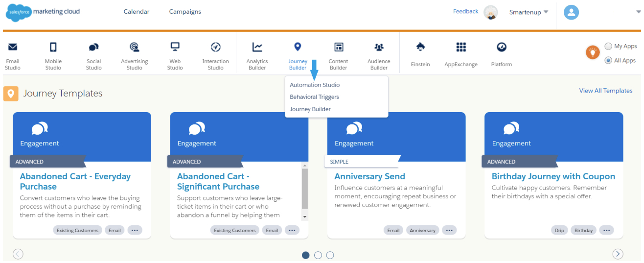
Task: Open the AppExchange grid icon
Action: coord(461,47)
